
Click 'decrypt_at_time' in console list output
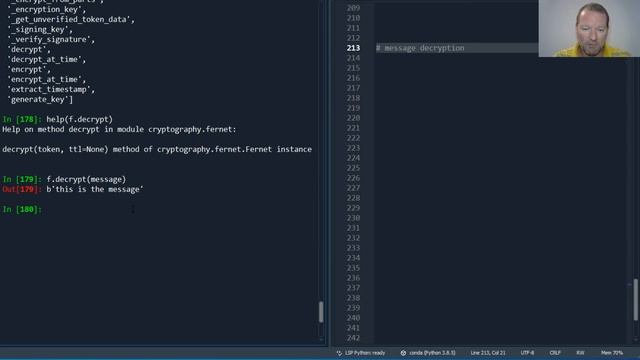point(47,59)
